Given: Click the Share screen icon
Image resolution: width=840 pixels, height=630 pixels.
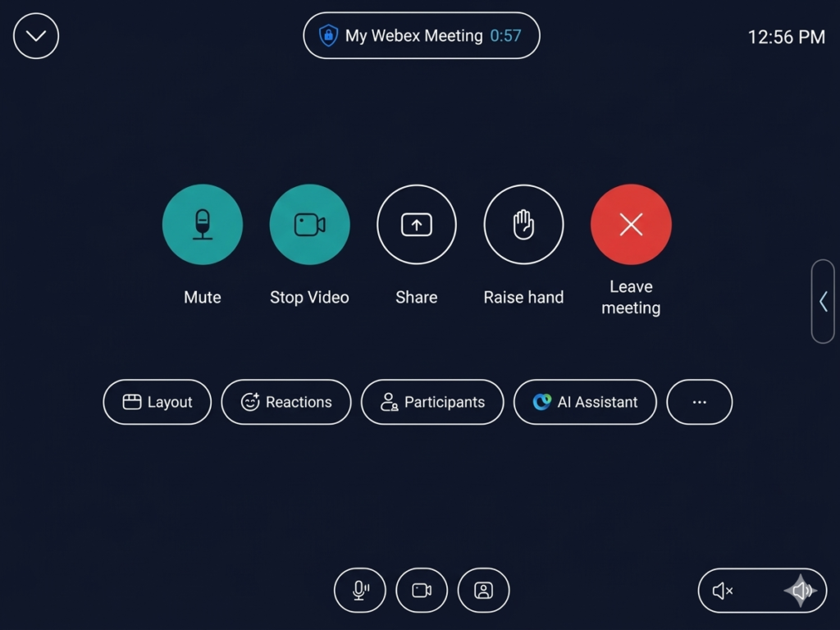Looking at the screenshot, I should click(417, 224).
